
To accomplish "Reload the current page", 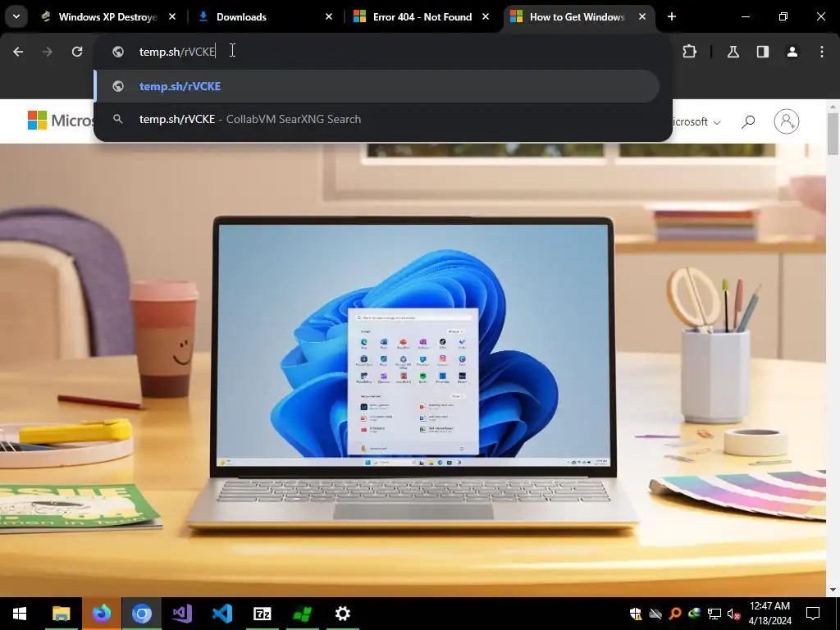I will [77, 52].
